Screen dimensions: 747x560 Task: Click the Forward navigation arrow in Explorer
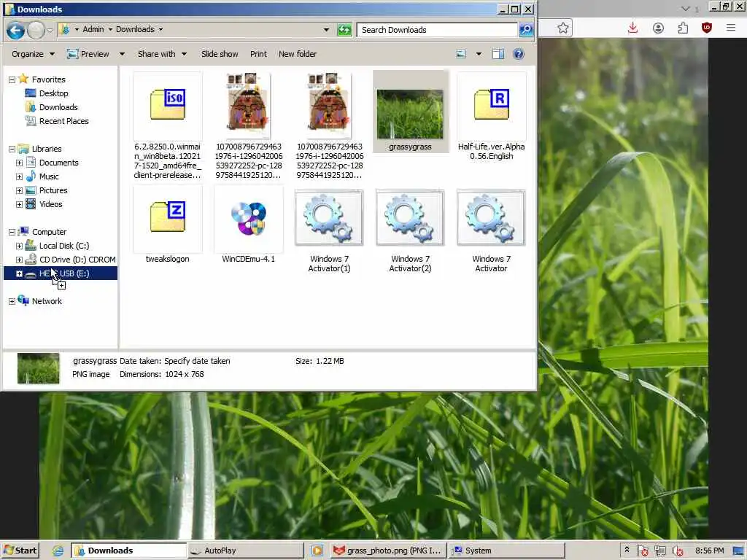tap(36, 31)
